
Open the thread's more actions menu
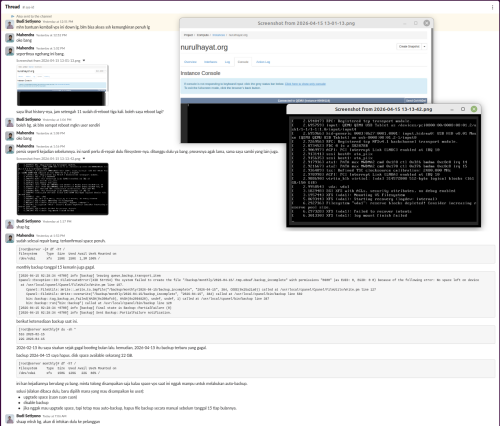click(492, 7)
